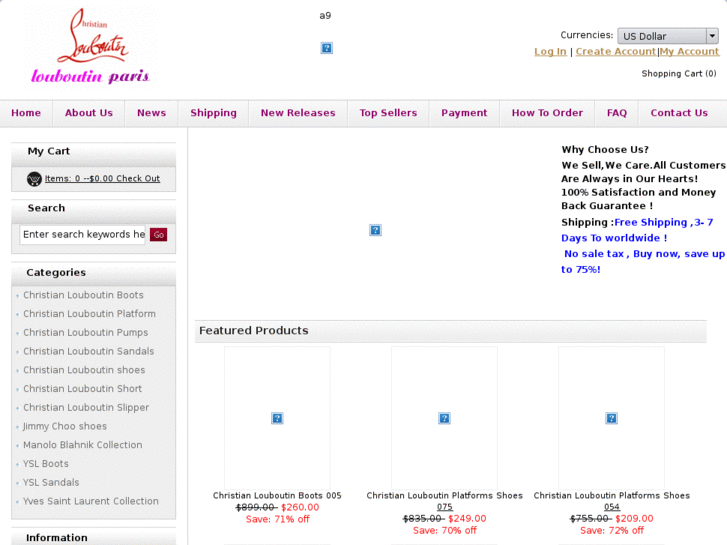Open the YSL Sandals category
Viewport: 727px width, 545px height.
[51, 482]
